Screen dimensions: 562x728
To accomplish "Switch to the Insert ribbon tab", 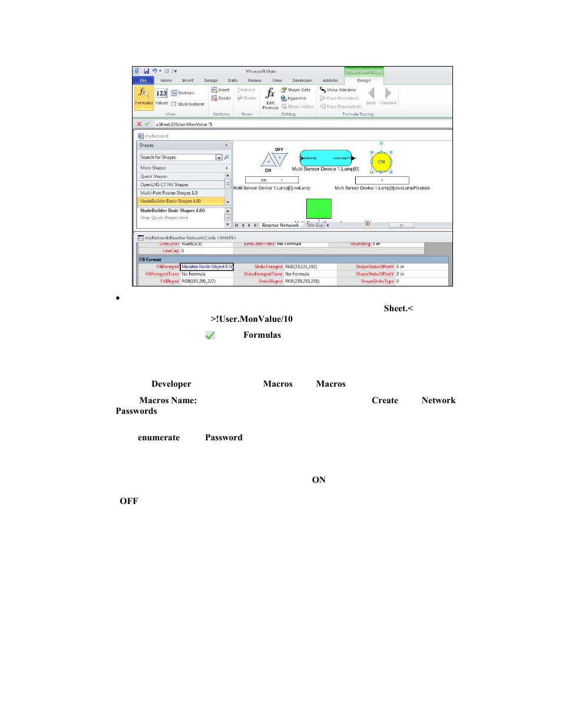I will (x=188, y=80).
